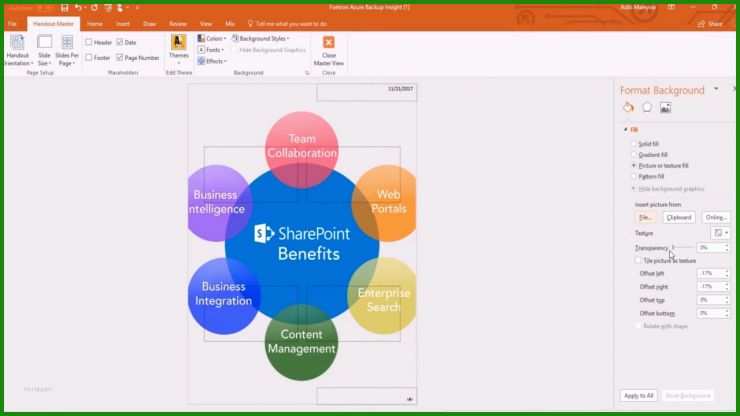Open Format Background pane options arrow
Screen dimensions: 740x416
[x=716, y=89]
